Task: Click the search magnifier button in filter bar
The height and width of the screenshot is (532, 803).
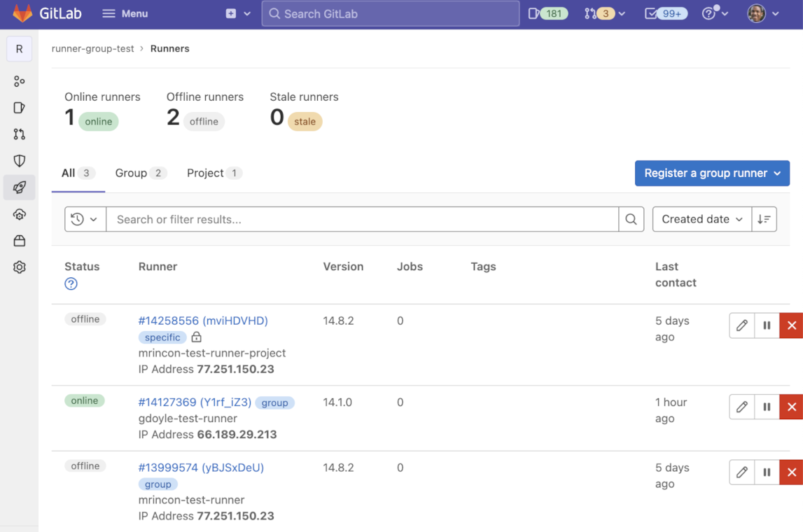Action: [x=631, y=220]
